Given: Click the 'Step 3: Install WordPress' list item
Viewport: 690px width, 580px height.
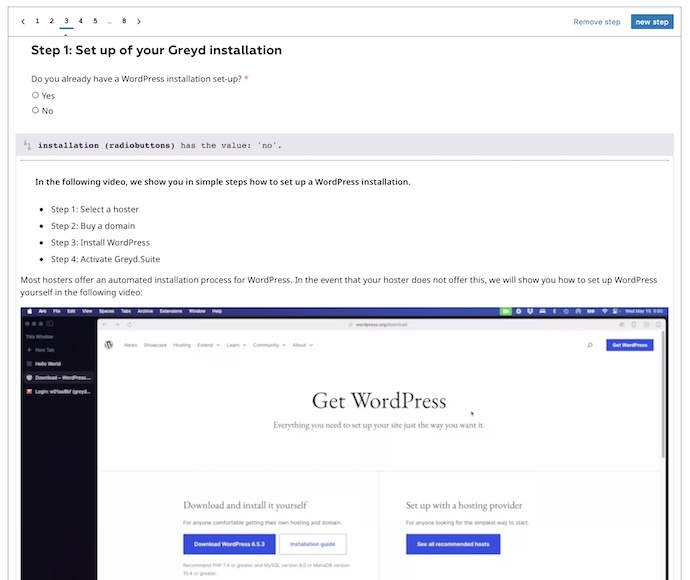Looking at the screenshot, I should point(100,243).
